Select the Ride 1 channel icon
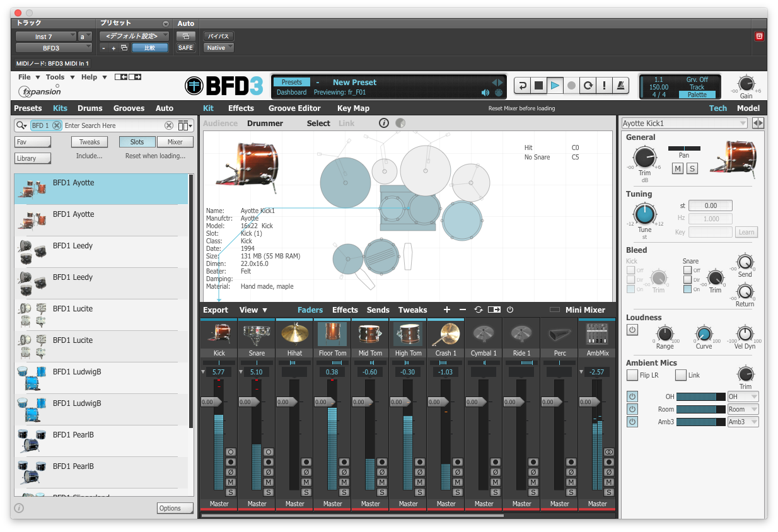This screenshot has height=532, width=778. (x=522, y=334)
